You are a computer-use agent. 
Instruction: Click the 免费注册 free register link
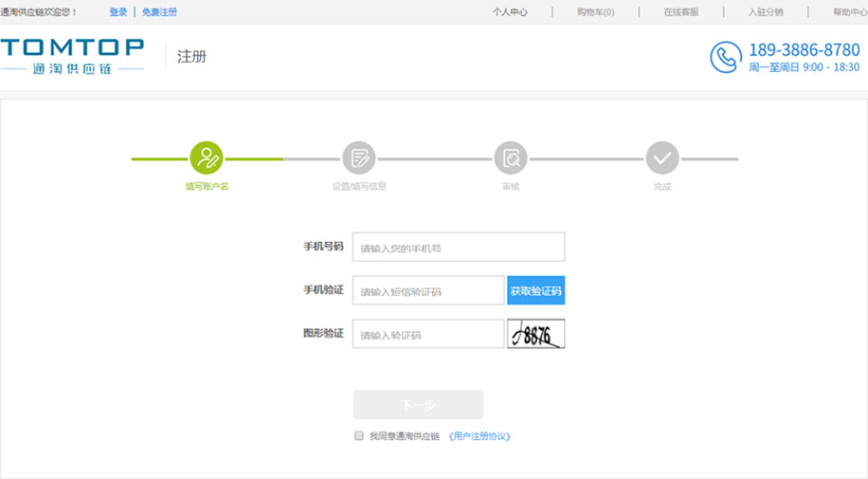(x=159, y=12)
